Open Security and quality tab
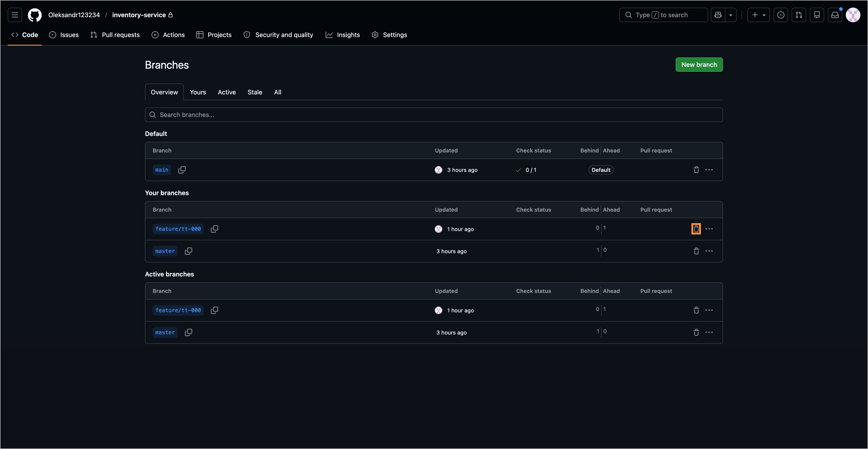The height and width of the screenshot is (449, 868). 278,35
